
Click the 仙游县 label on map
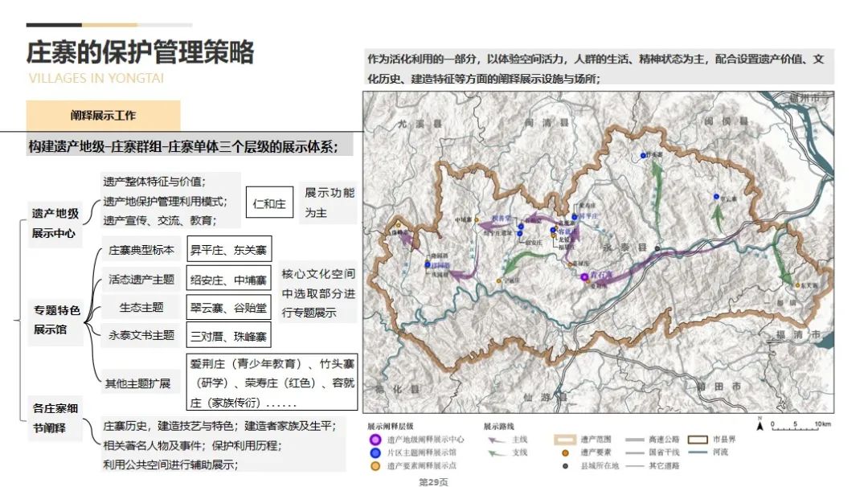545,397
